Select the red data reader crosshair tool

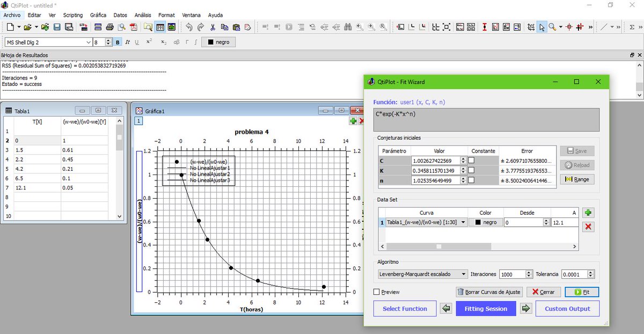tap(570, 27)
